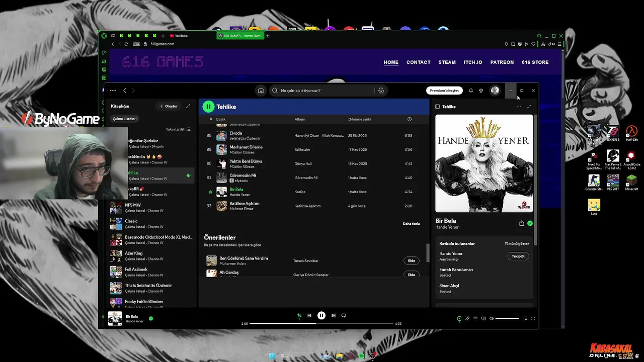
Task: Click Premium'u keşfet button
Action: pyautogui.click(x=444, y=90)
